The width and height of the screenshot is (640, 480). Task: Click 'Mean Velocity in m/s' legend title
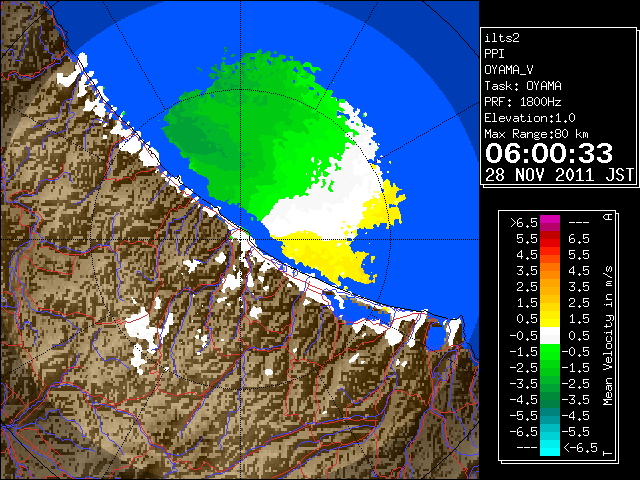608,336
